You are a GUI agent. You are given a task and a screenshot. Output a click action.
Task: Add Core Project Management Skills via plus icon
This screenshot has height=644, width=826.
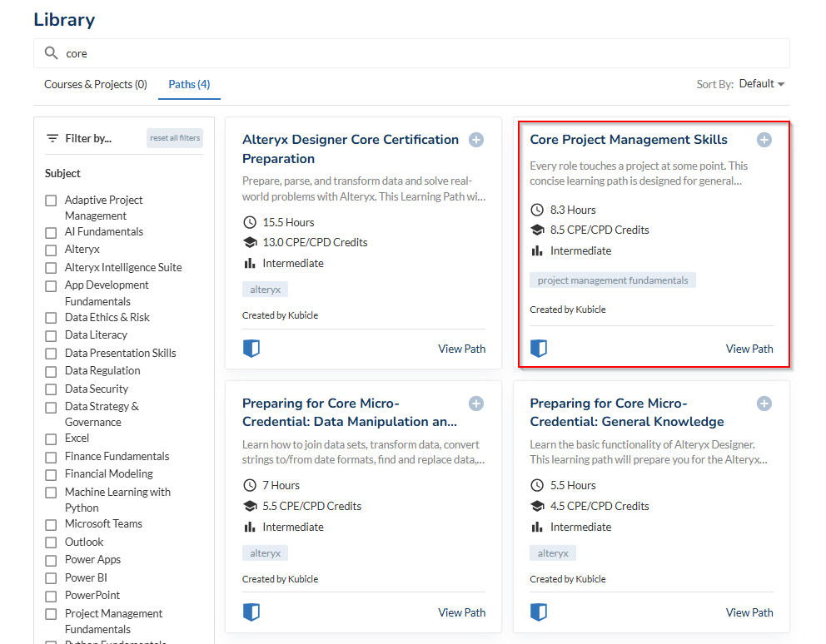coord(764,140)
